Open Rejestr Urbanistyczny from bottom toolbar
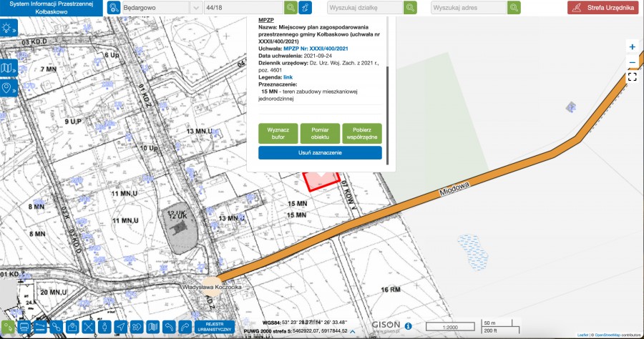This screenshot has width=644, height=339. [x=215, y=327]
